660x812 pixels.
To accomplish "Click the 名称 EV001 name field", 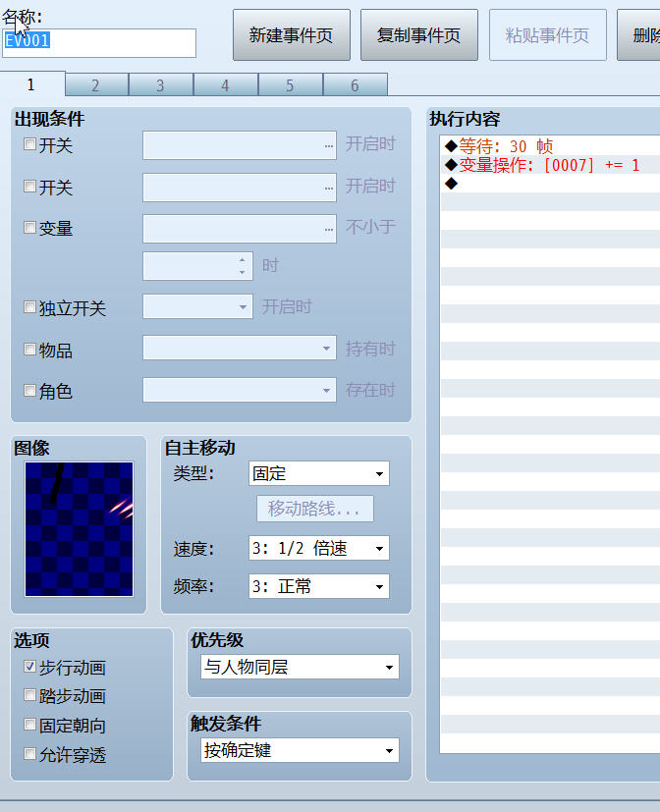I will coord(99,43).
